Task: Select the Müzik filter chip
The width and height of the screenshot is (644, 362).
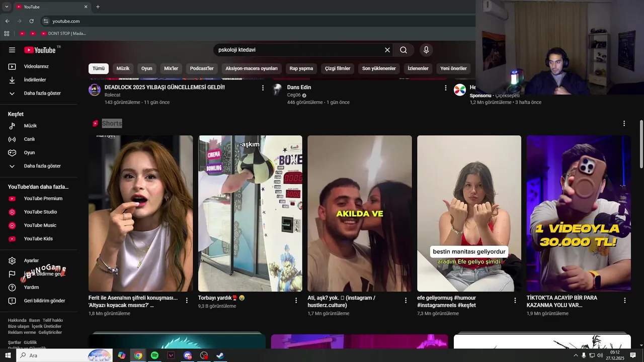Action: pos(123,68)
